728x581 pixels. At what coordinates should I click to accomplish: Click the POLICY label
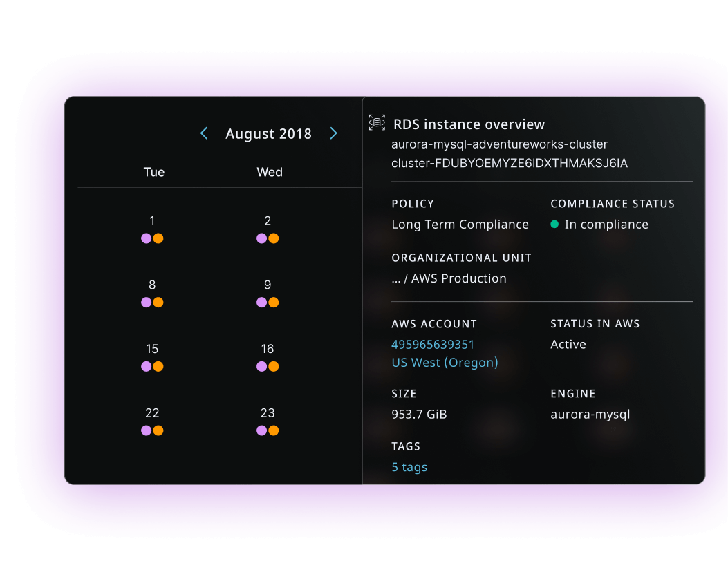click(x=413, y=204)
